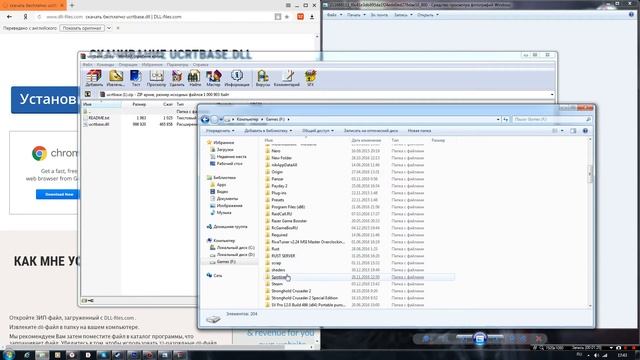This screenshot has height=360, width=640.
Task: Click the Explorer search field
Action: (x=552, y=119)
